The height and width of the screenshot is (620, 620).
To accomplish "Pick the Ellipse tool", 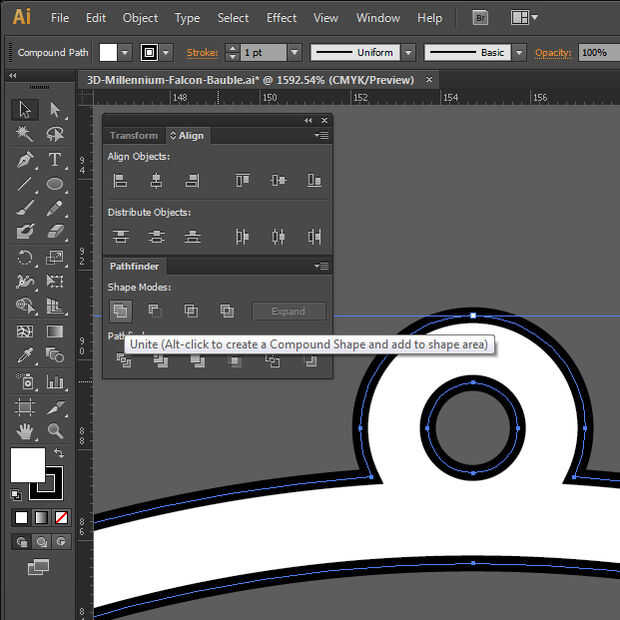I will (55, 184).
